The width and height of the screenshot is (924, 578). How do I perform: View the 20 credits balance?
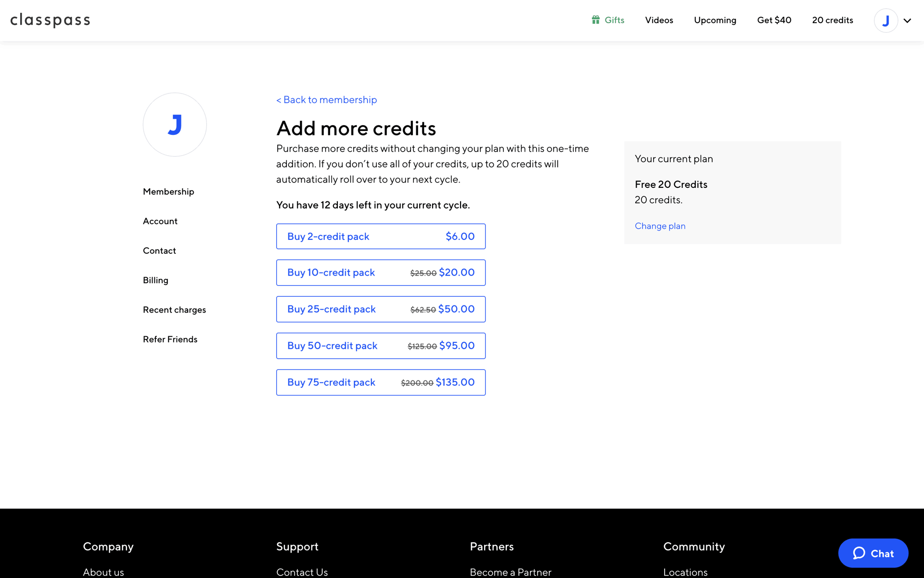point(832,20)
